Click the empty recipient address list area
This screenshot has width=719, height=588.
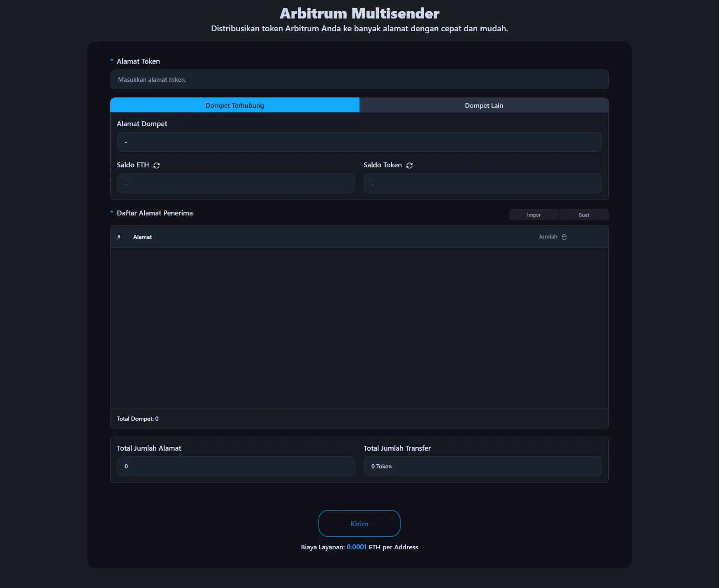click(359, 327)
